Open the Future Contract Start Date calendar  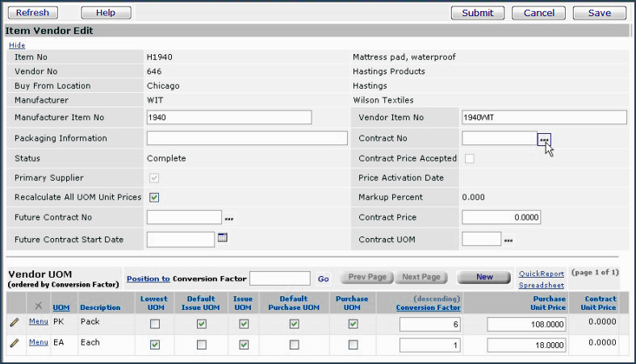pyautogui.click(x=223, y=238)
